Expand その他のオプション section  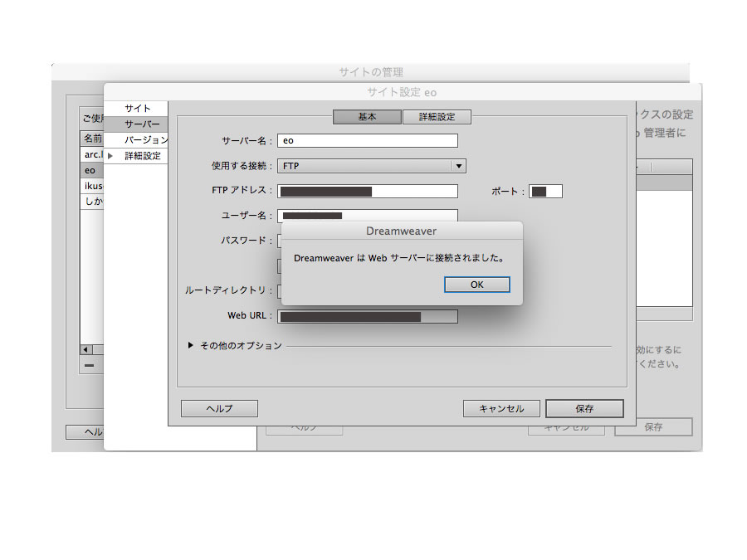pos(191,345)
